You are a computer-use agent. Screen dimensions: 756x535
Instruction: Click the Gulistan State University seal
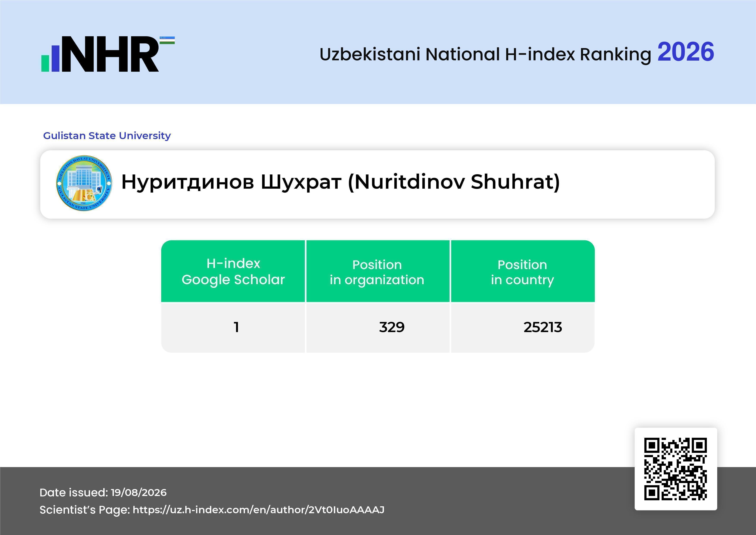84,183
